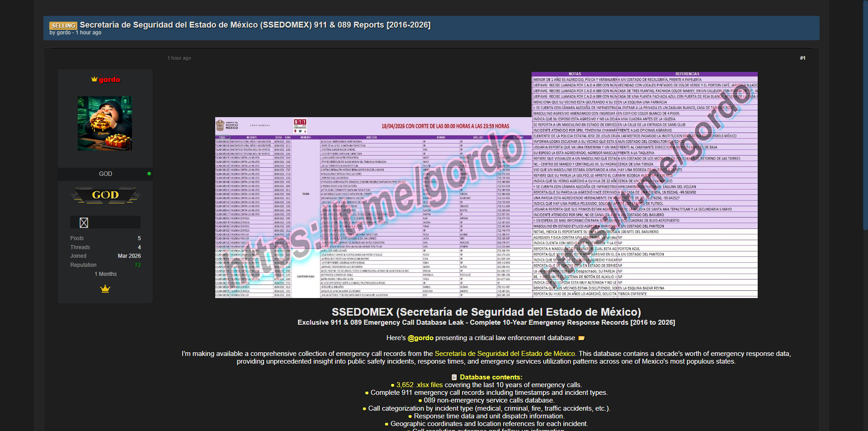Open the gordo username link in sidebar
This screenshot has width=868, height=431.
coord(109,80)
